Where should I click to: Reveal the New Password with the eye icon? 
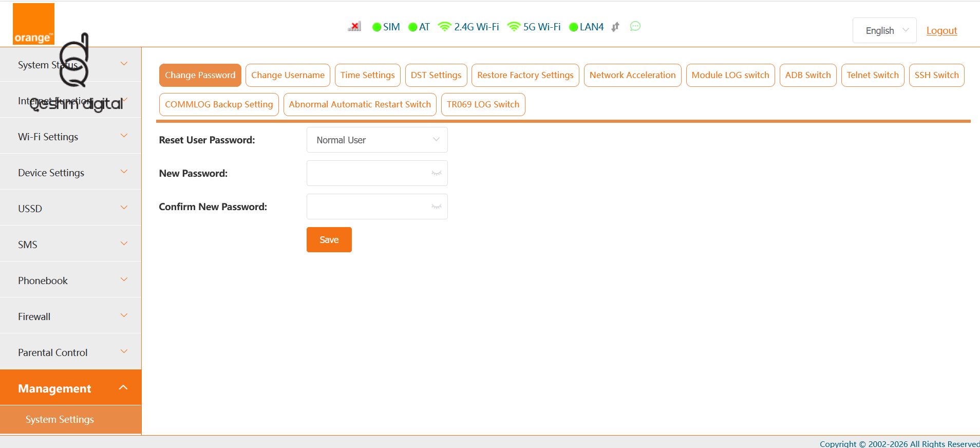[437, 173]
